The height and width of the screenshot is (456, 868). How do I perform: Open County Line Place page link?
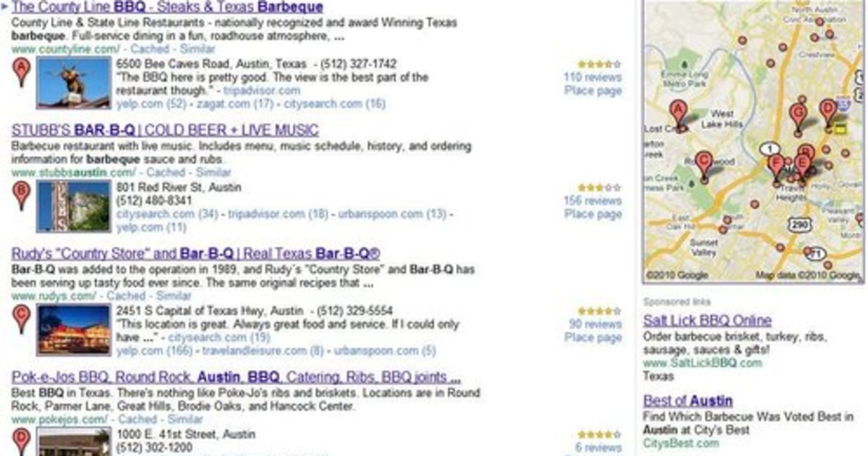pyautogui.click(x=593, y=90)
